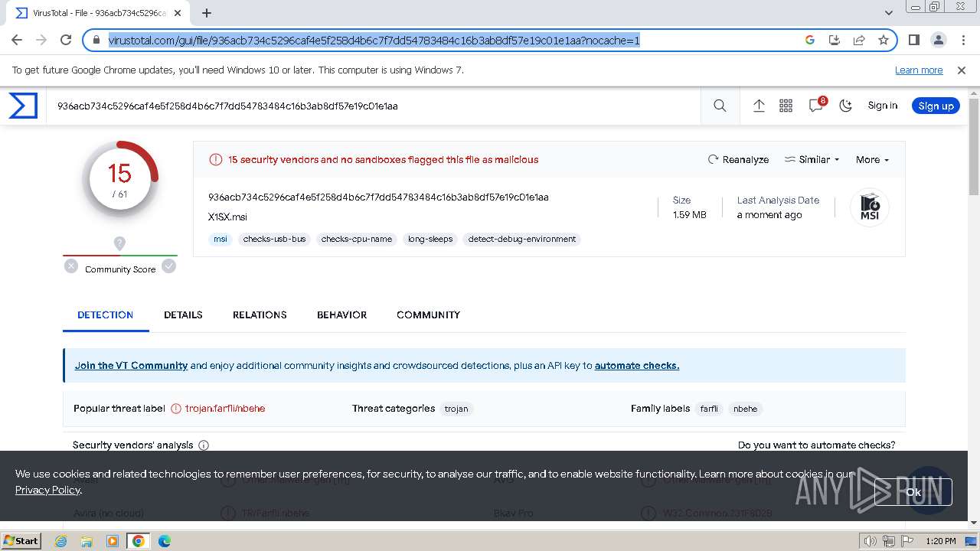Image resolution: width=980 pixels, height=551 pixels.
Task: Open the notifications comment icon
Action: click(x=816, y=106)
